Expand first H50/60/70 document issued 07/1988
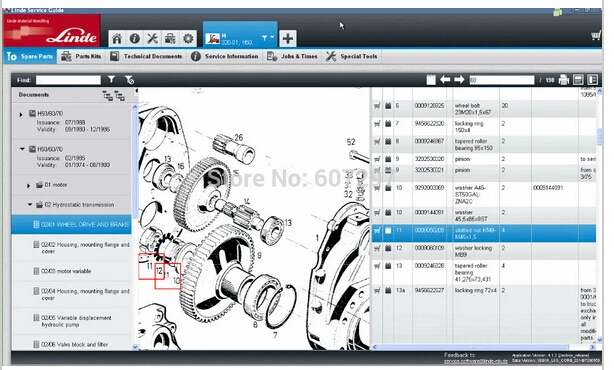Screen dimensions: 614x370 pyautogui.click(x=21, y=114)
